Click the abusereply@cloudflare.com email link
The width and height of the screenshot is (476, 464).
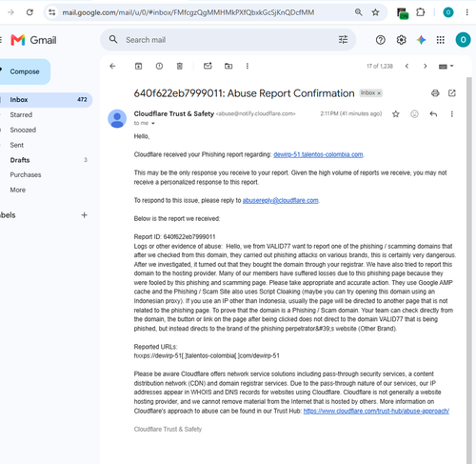click(x=281, y=200)
